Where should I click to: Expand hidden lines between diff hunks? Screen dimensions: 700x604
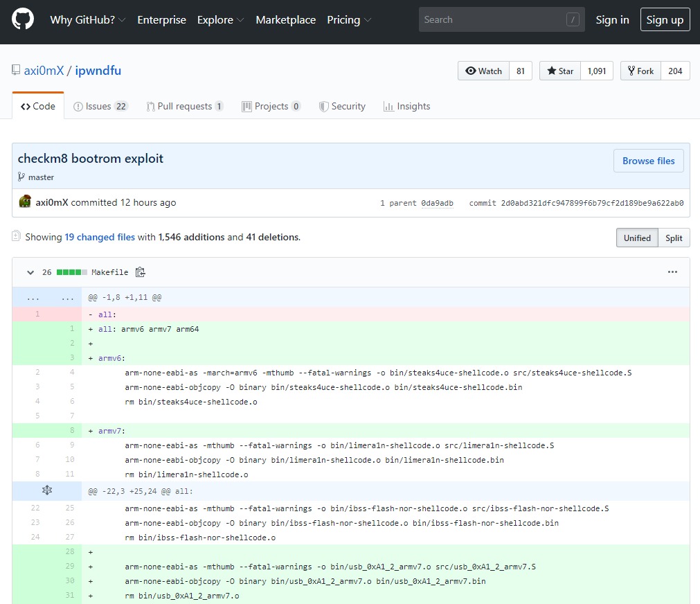[x=47, y=490]
